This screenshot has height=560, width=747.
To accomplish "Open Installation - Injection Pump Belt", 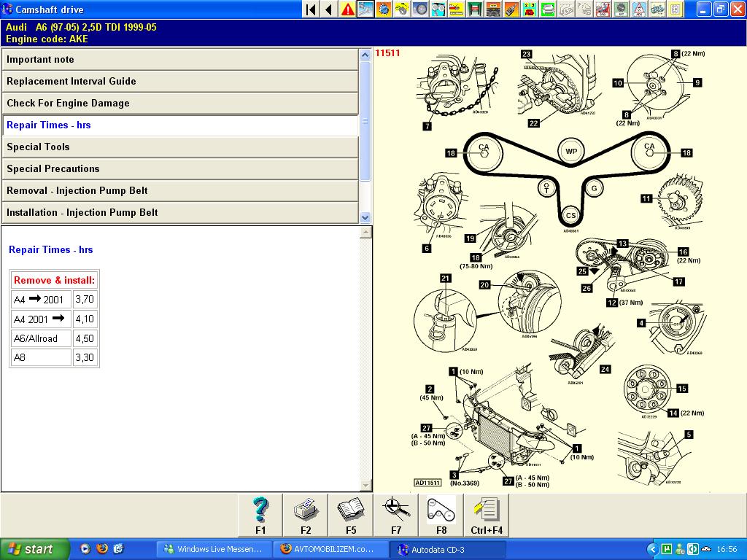I will (180, 213).
